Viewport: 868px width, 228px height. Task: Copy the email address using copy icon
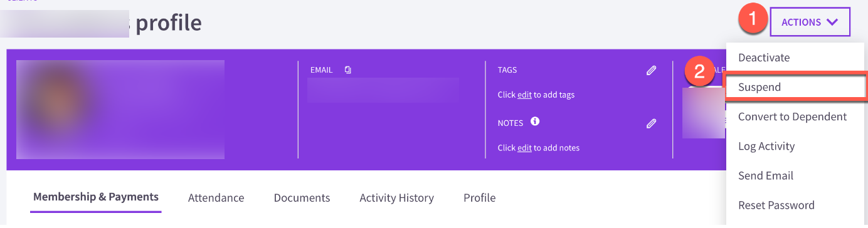tap(347, 70)
